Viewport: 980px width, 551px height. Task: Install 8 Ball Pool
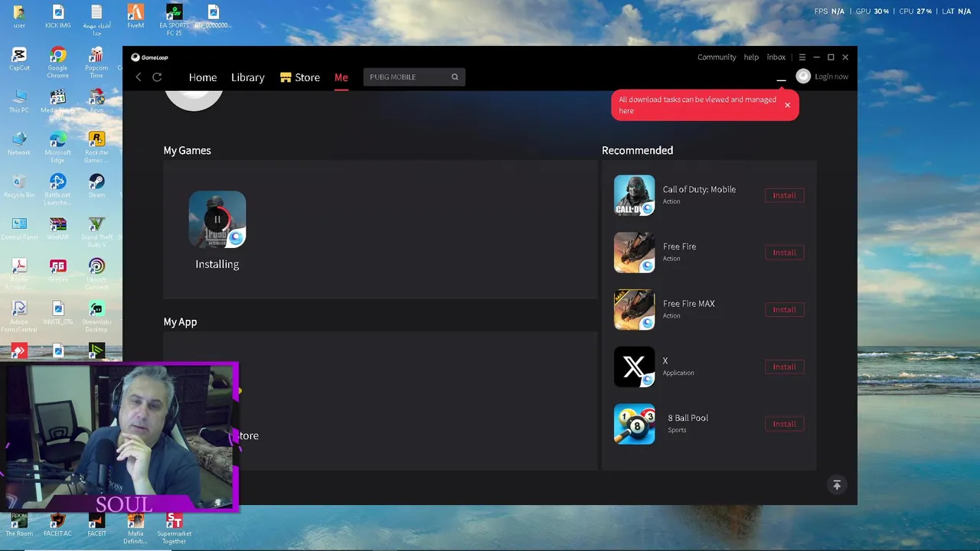(x=784, y=424)
